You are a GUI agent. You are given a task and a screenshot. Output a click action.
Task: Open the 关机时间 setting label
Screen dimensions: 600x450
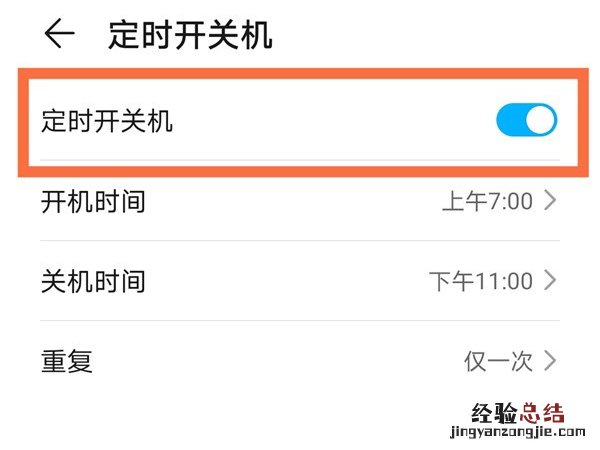pos(93,281)
